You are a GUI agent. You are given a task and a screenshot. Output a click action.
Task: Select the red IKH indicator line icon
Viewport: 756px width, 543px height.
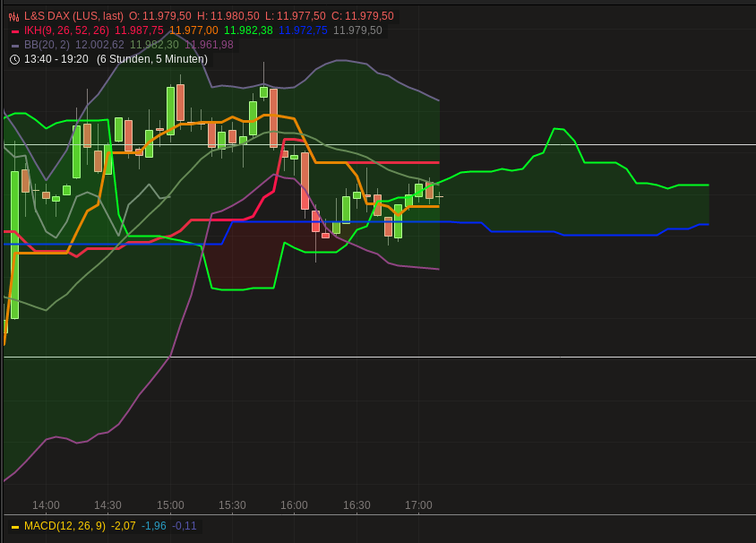[14, 30]
